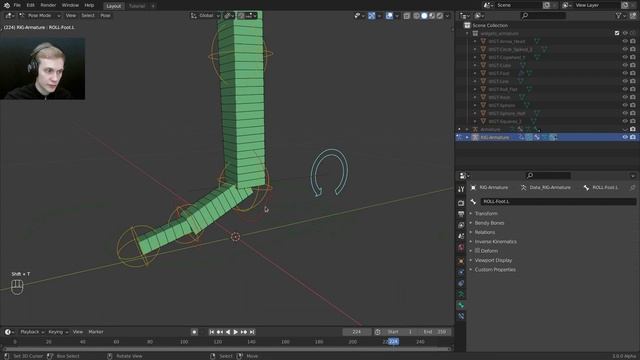Open the Physics properties tab

click(461, 272)
